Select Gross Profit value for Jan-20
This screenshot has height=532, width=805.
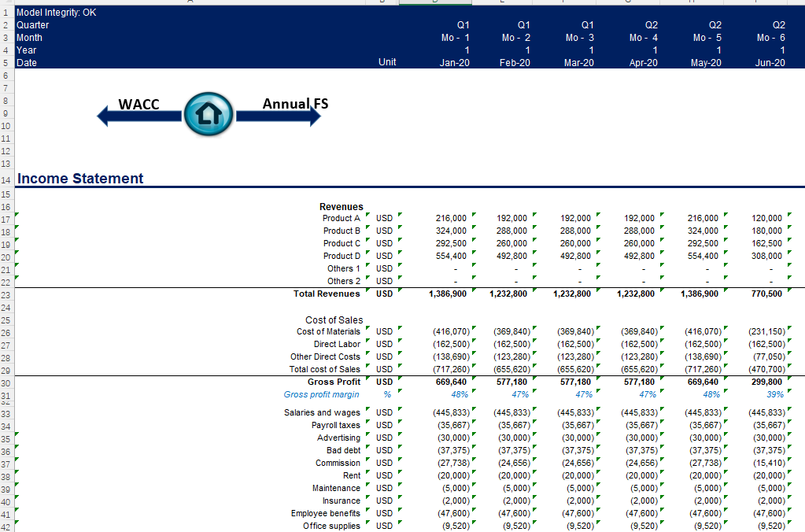451,382
